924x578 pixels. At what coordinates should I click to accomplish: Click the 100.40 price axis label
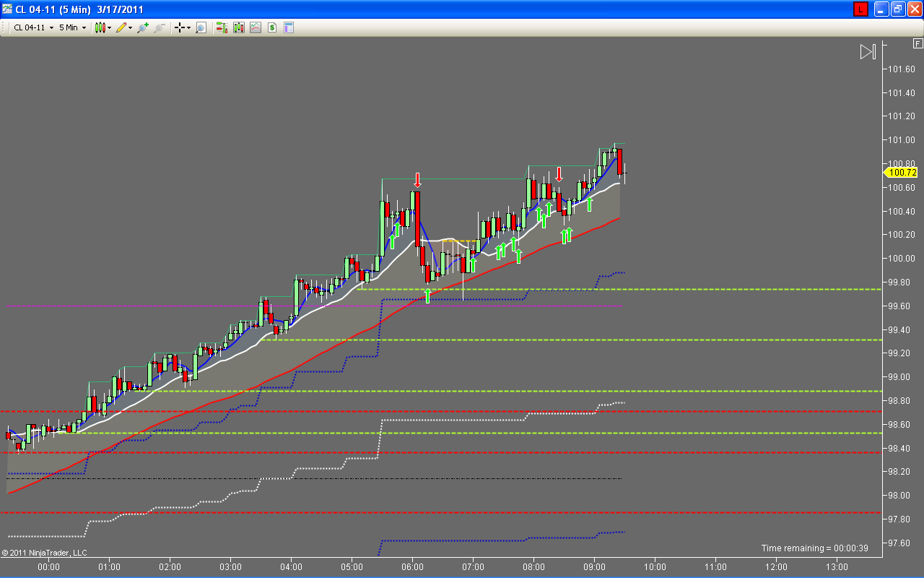pos(902,212)
